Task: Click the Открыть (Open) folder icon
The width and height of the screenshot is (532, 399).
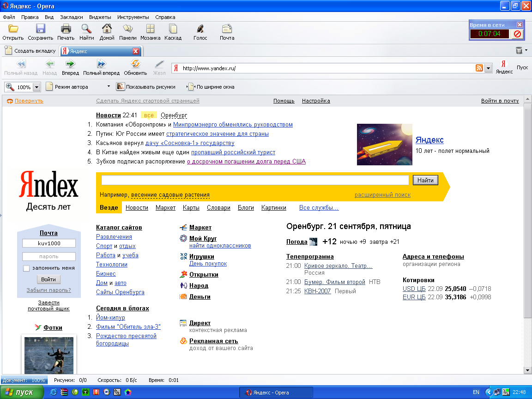Action: 13,29
